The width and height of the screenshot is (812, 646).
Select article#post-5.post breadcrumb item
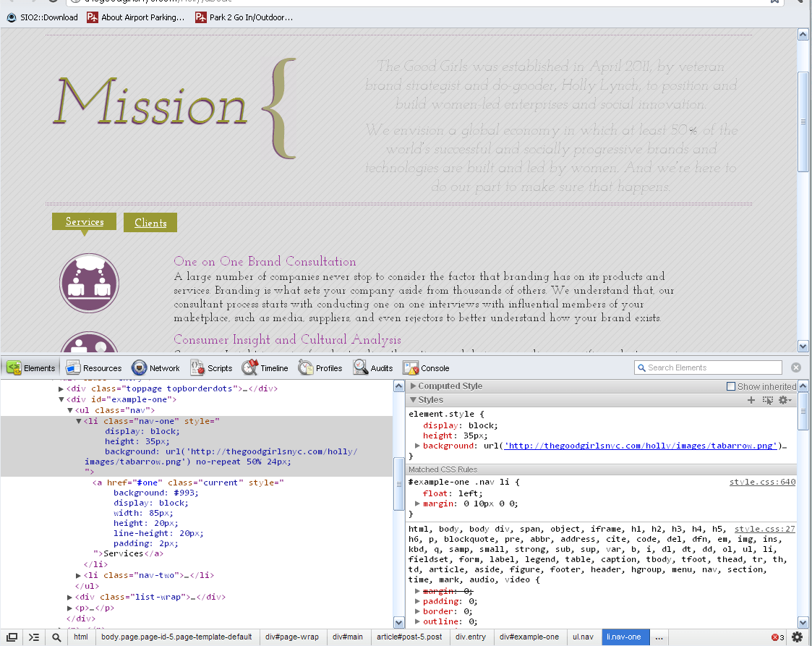[409, 637]
